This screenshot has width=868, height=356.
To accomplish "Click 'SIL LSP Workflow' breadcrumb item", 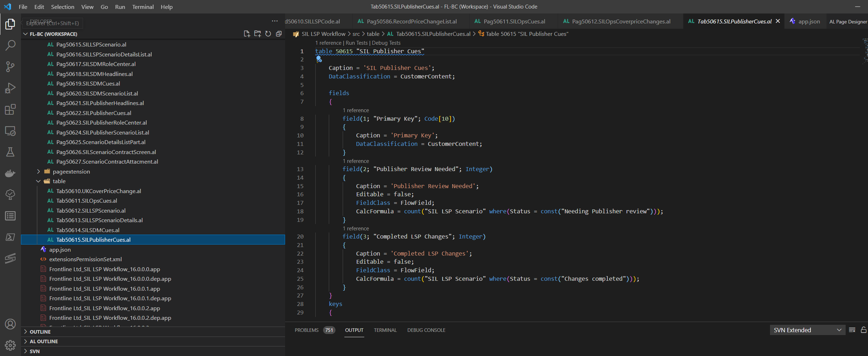I will (323, 34).
